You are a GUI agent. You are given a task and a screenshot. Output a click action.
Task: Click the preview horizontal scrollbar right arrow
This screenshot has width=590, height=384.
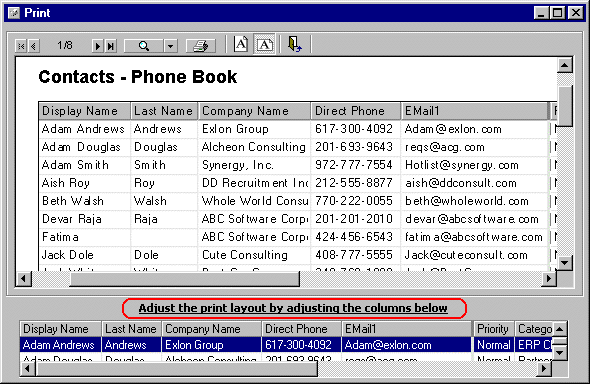click(549, 279)
